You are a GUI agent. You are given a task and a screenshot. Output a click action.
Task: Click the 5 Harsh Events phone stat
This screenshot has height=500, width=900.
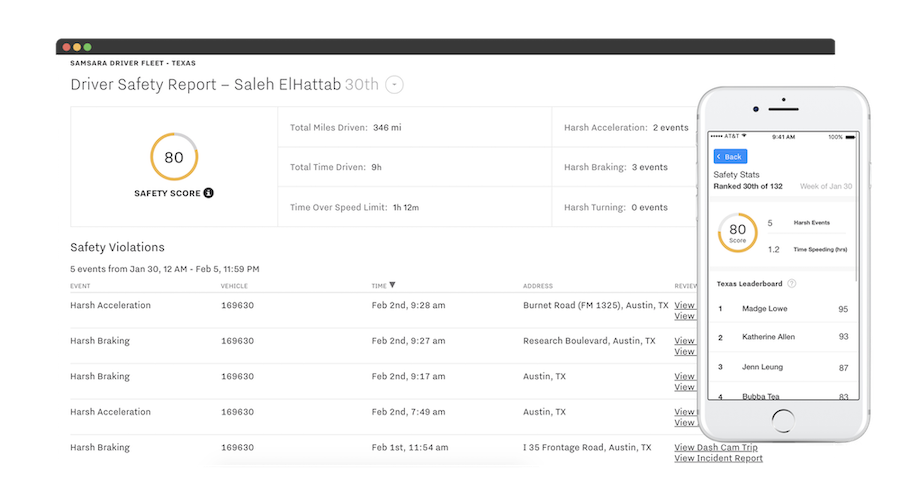[x=799, y=223]
